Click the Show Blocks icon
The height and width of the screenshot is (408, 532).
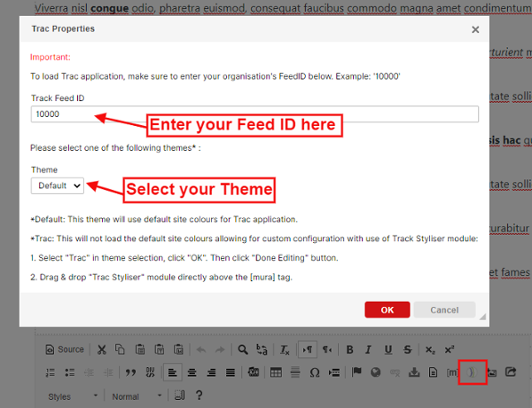pyautogui.click(x=179, y=396)
